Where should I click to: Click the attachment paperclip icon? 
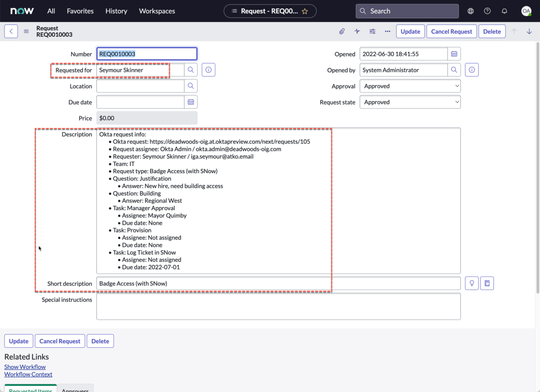coord(342,31)
